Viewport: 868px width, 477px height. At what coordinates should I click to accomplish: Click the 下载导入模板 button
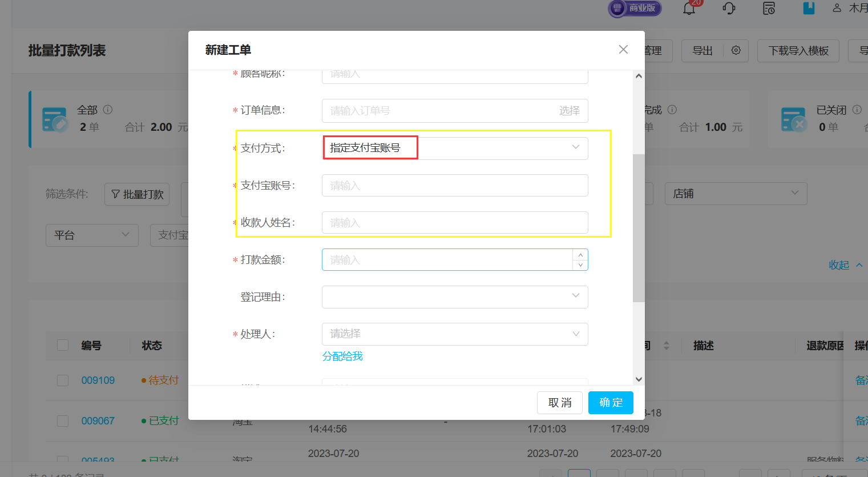point(798,51)
